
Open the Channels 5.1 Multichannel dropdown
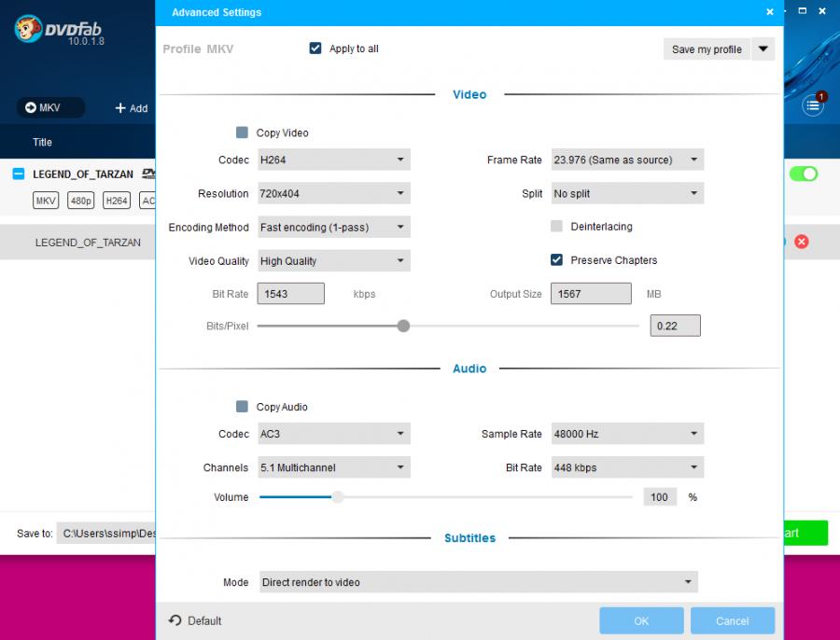(x=334, y=467)
